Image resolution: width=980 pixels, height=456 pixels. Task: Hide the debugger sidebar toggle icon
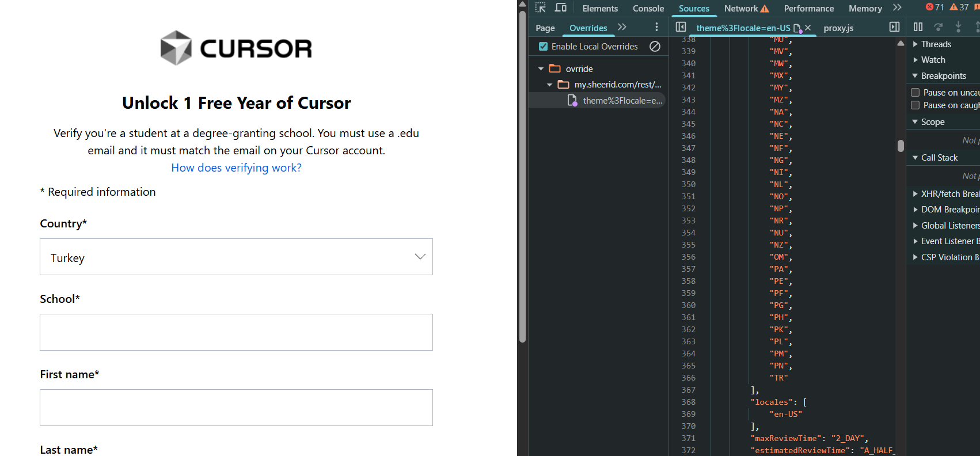[894, 27]
